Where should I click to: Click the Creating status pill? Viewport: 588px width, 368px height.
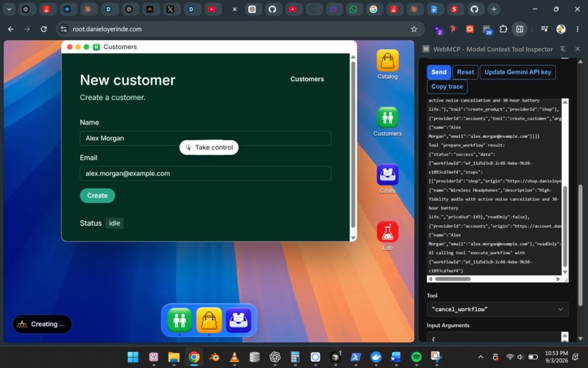click(x=42, y=323)
